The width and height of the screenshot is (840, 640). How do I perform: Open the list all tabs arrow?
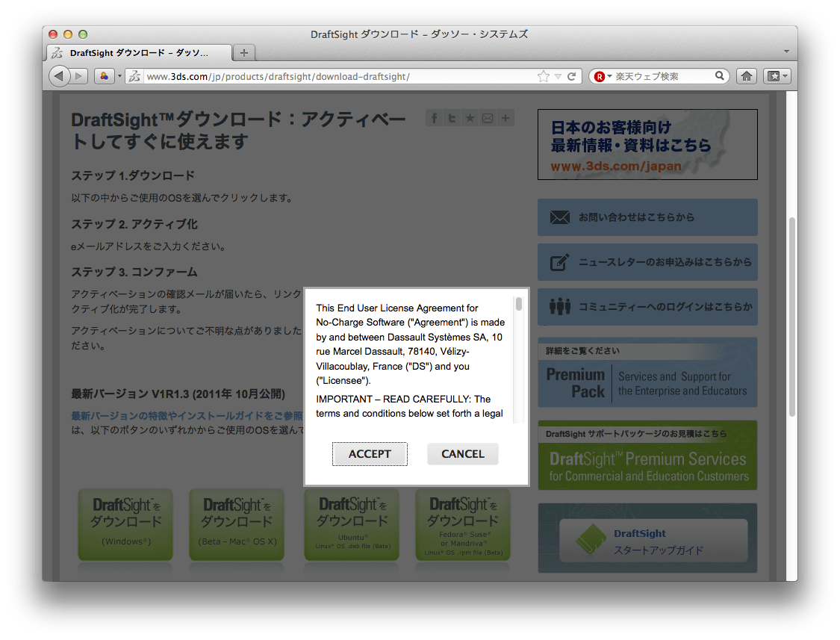(x=786, y=52)
